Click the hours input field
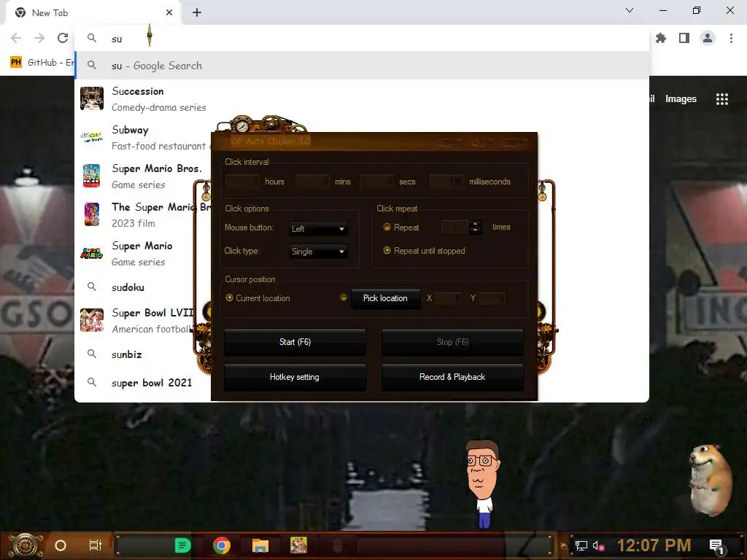 [x=242, y=182]
